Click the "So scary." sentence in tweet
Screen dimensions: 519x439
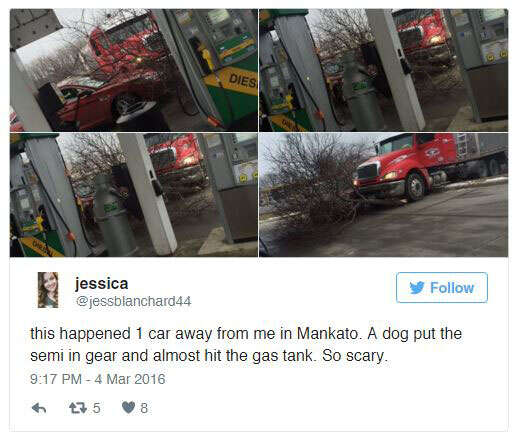click(355, 356)
